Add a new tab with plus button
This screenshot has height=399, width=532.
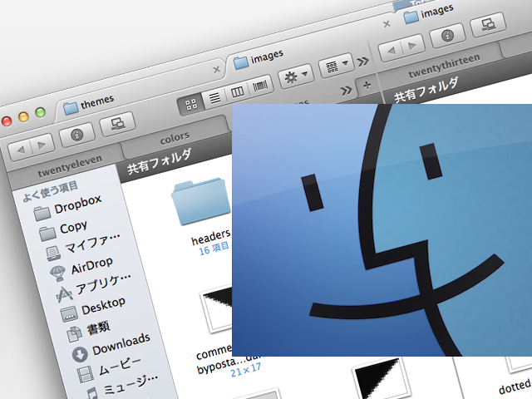(367, 85)
